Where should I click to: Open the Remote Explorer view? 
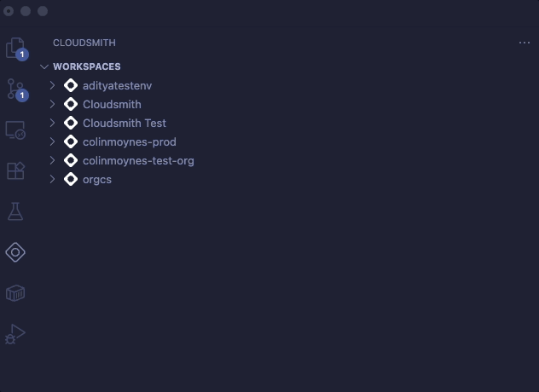click(x=15, y=130)
